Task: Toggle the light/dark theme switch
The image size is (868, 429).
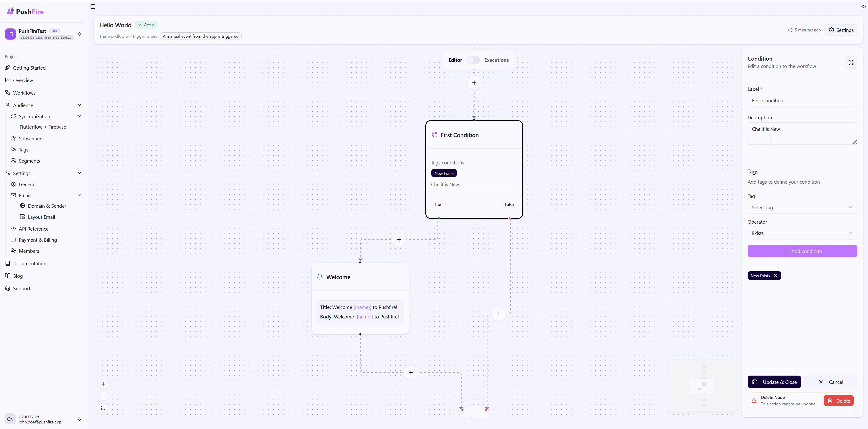Action: [x=863, y=6]
